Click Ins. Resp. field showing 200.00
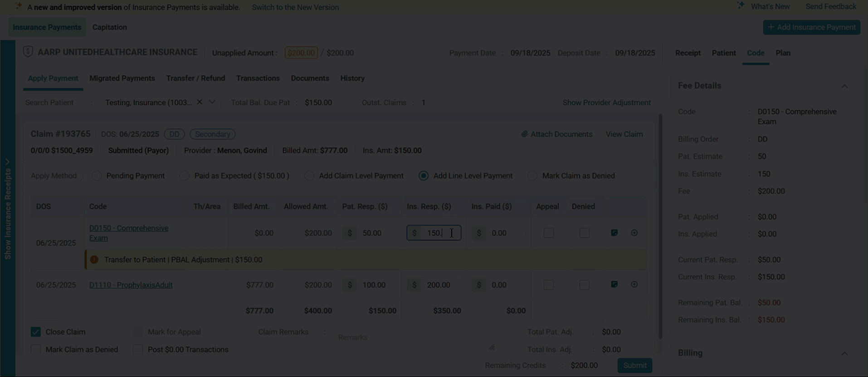Screen dimensions: 868x377 434,285
